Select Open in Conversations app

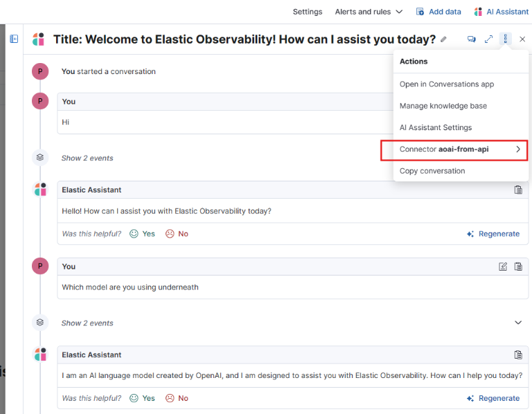click(x=446, y=84)
